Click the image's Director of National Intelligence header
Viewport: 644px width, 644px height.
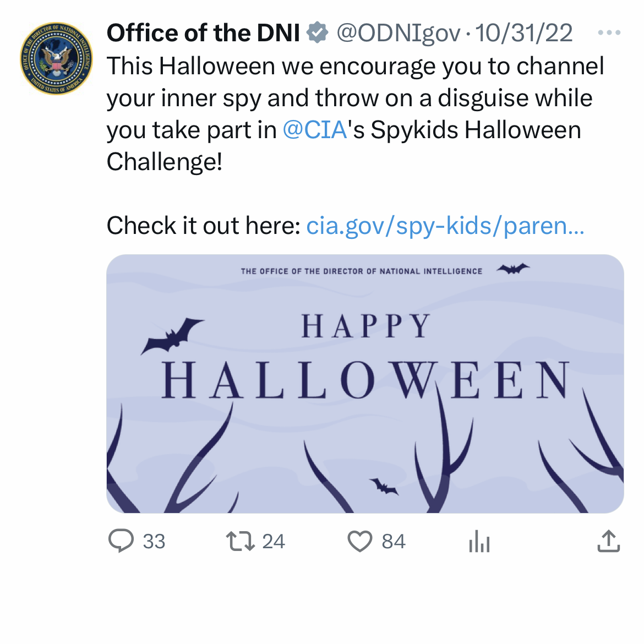[x=361, y=271]
